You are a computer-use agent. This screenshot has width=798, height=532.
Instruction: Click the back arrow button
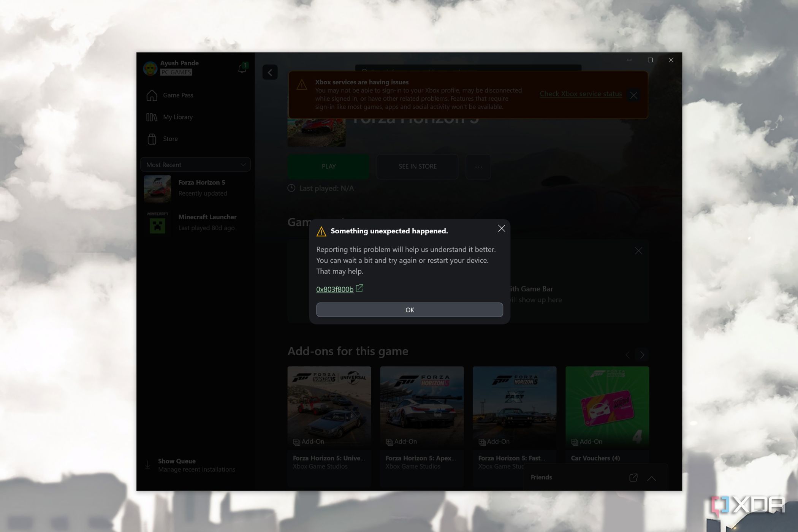click(x=270, y=72)
